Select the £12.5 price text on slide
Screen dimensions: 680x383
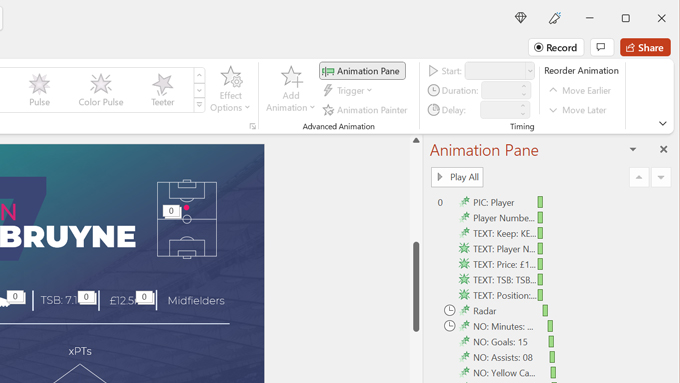click(122, 301)
